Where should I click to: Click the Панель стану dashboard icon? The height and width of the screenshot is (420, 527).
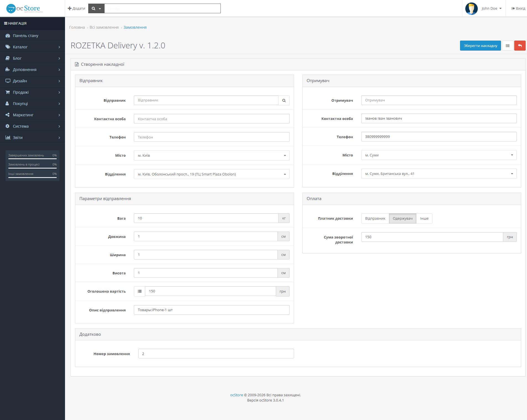pos(8,36)
